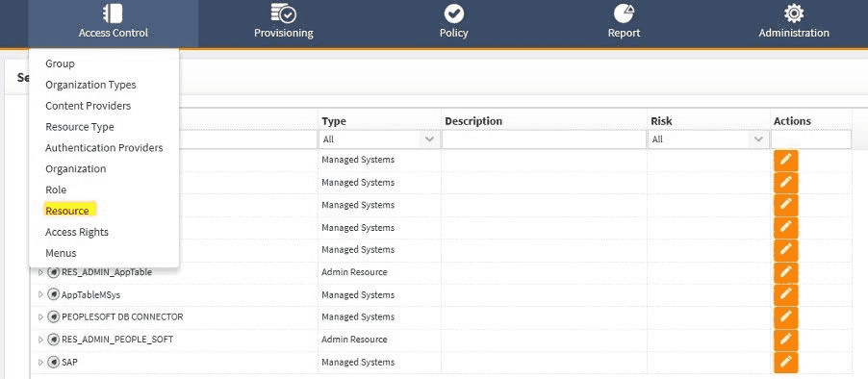Open Authentication Providers menu item
This screenshot has height=379, width=868.
point(104,148)
